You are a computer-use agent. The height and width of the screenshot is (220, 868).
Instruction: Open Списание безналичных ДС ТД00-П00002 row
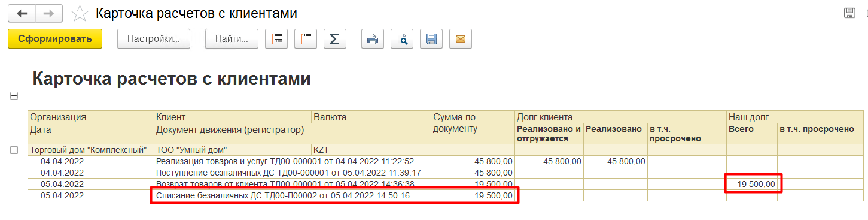click(x=293, y=195)
